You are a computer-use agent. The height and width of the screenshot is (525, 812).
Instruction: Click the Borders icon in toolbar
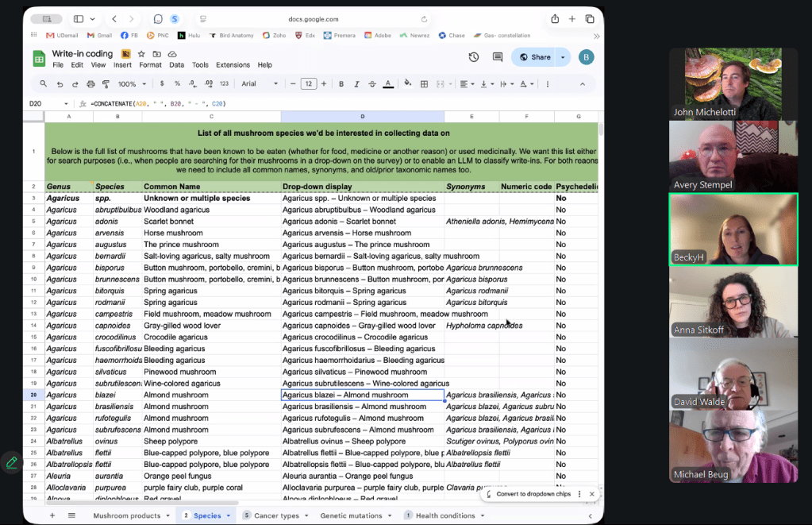[425, 84]
